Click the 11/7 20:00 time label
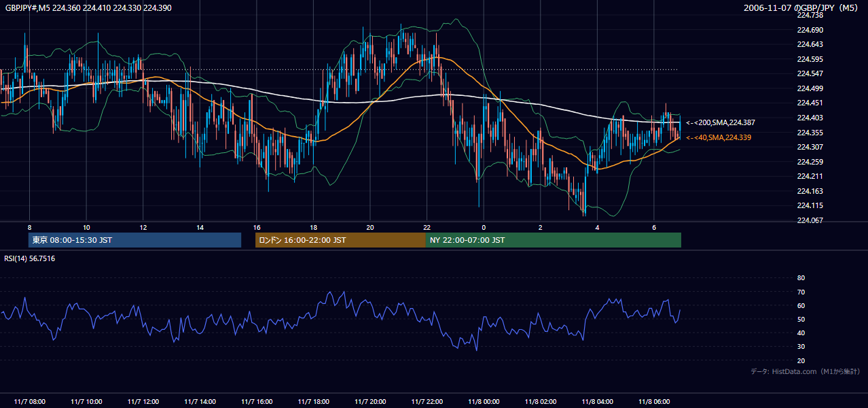Image resolution: width=868 pixels, height=408 pixels. tap(370, 402)
